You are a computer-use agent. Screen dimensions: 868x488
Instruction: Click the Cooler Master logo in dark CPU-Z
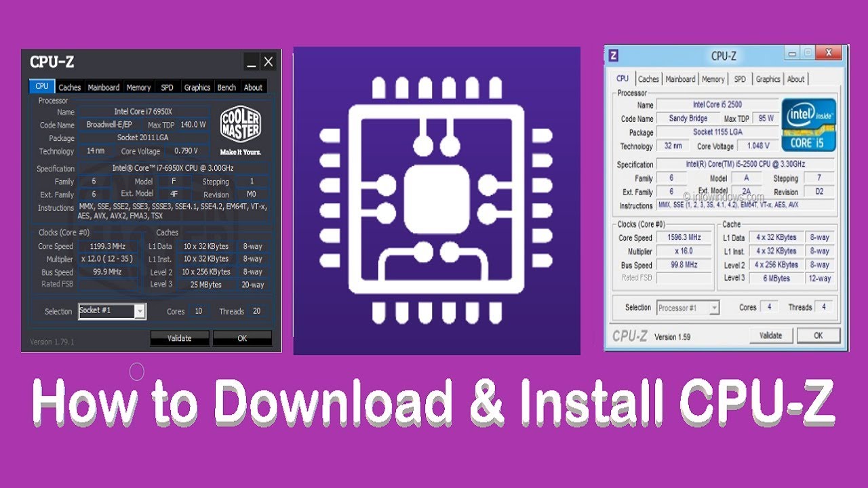pos(241,131)
